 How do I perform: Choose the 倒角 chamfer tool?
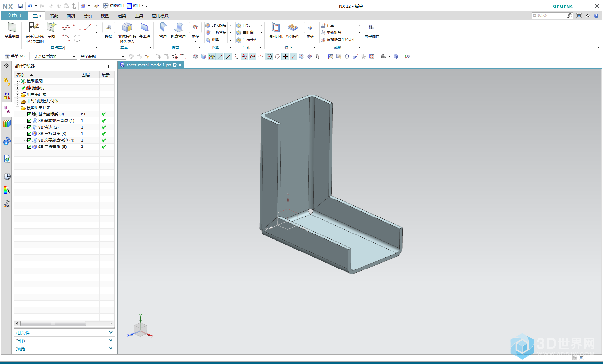coord(213,40)
